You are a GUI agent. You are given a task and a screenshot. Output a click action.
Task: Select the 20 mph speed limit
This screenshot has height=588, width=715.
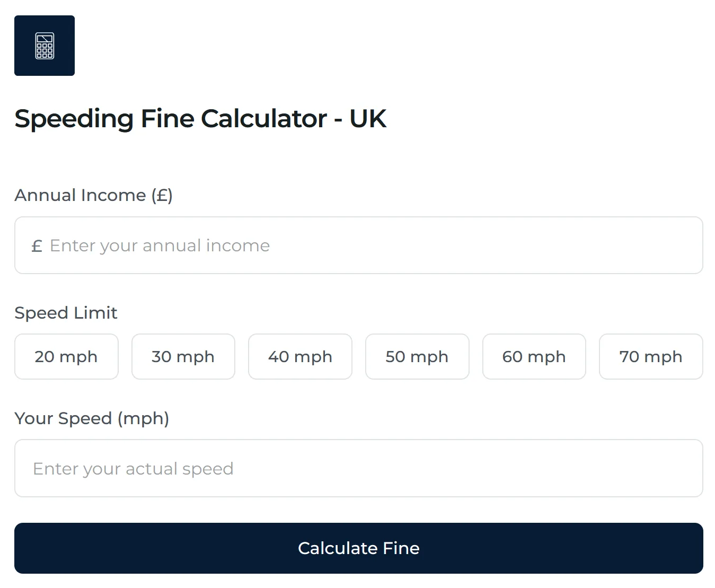tap(66, 356)
